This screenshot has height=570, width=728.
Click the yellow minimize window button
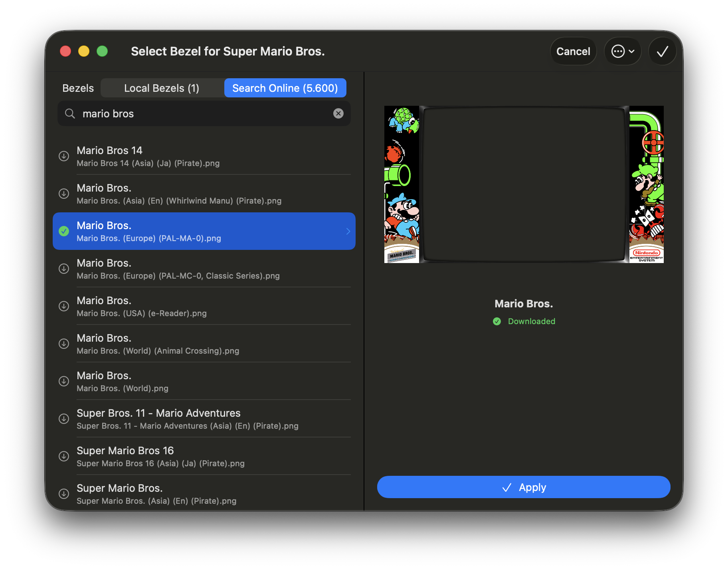coord(84,51)
